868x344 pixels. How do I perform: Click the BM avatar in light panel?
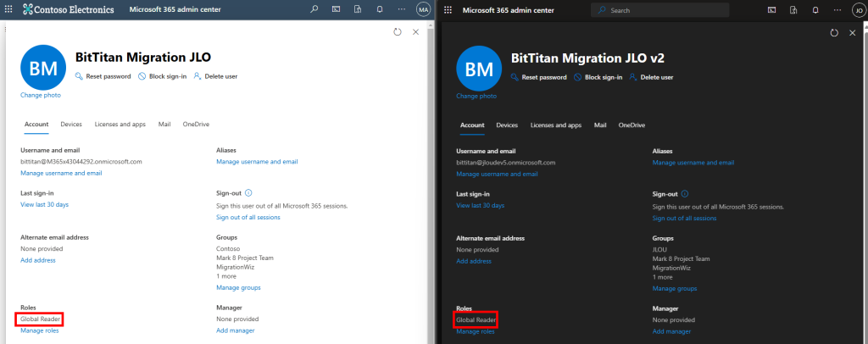pos(43,68)
